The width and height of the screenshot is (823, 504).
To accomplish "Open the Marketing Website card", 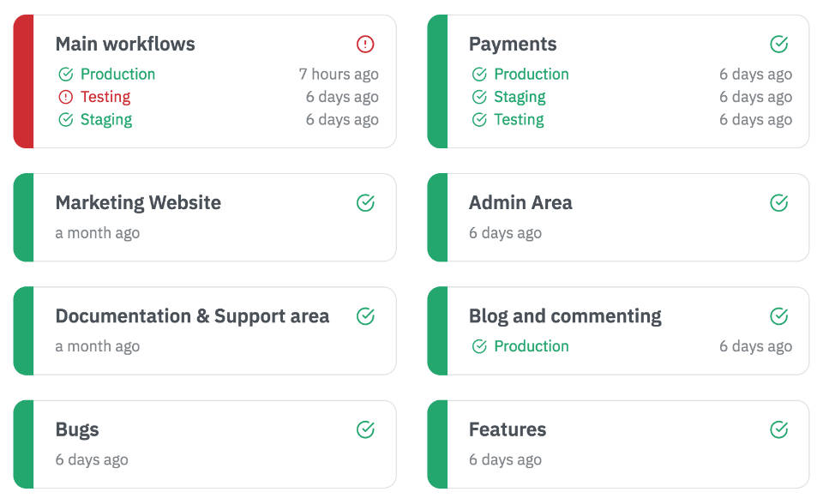I will tap(138, 203).
